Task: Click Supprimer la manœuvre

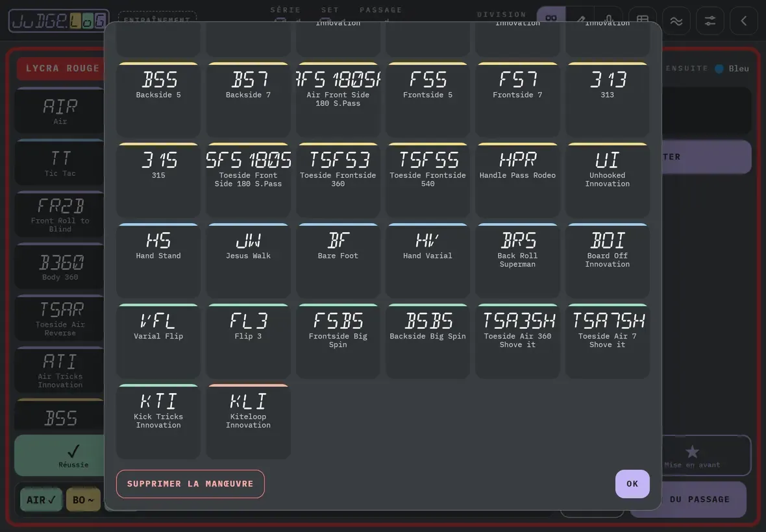Action: click(190, 484)
